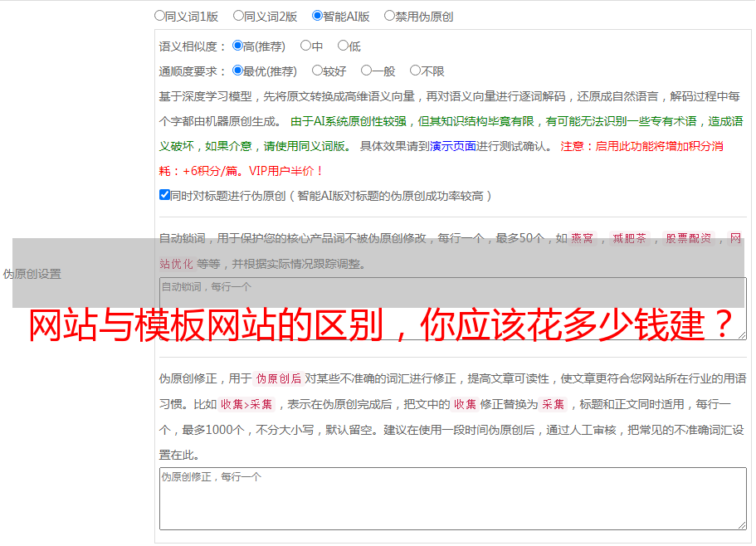Set 语义相似度 to 高(推荐)
This screenshot has height=546, width=756.
[237, 46]
